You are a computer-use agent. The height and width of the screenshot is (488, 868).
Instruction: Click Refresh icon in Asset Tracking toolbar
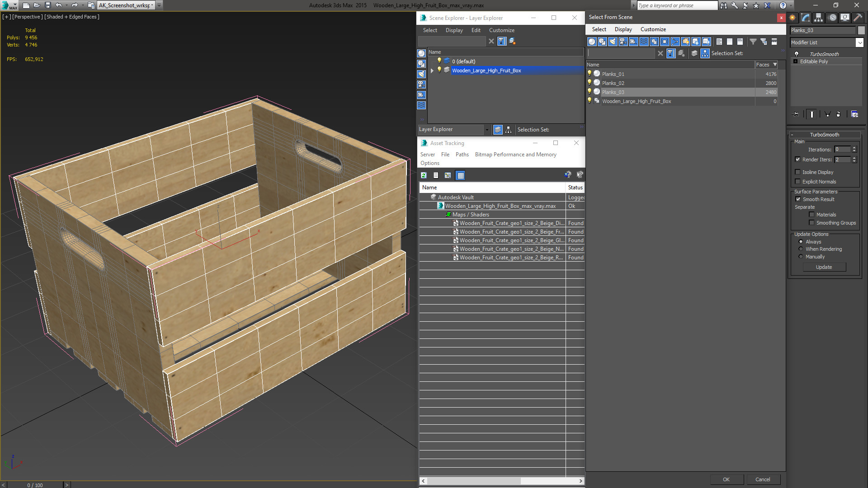pyautogui.click(x=424, y=175)
